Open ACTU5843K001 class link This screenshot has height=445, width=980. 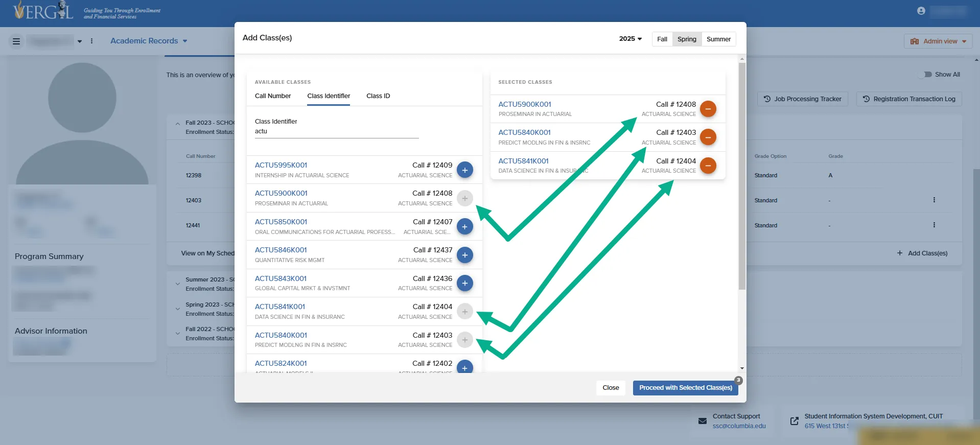(281, 278)
